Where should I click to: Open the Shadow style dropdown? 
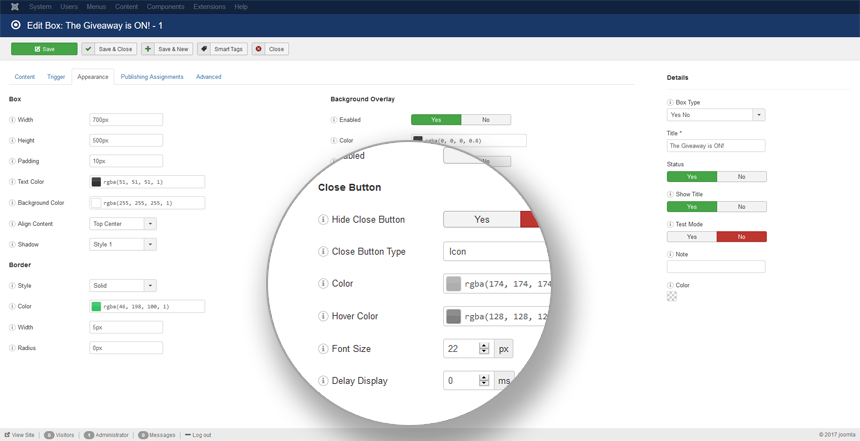click(123, 245)
